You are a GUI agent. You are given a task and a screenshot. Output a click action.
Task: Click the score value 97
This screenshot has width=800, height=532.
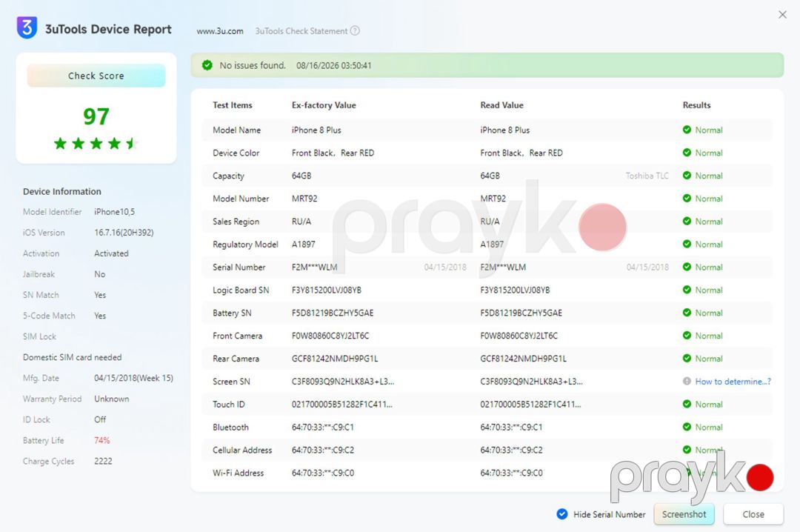tap(96, 116)
